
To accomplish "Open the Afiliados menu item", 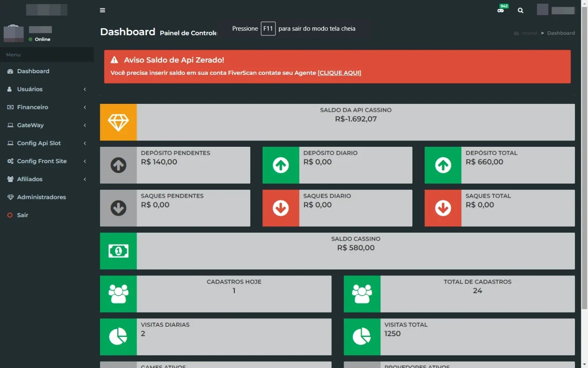I will click(x=47, y=179).
